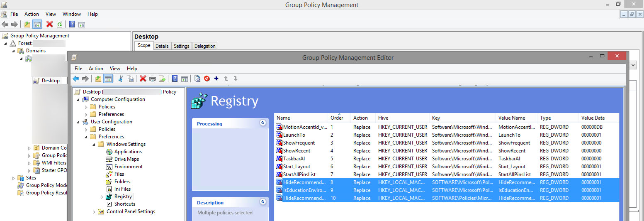This screenshot has height=221, width=644.
Task: Click the Move Down arrow in Editor toolbar
Action: tap(235, 79)
